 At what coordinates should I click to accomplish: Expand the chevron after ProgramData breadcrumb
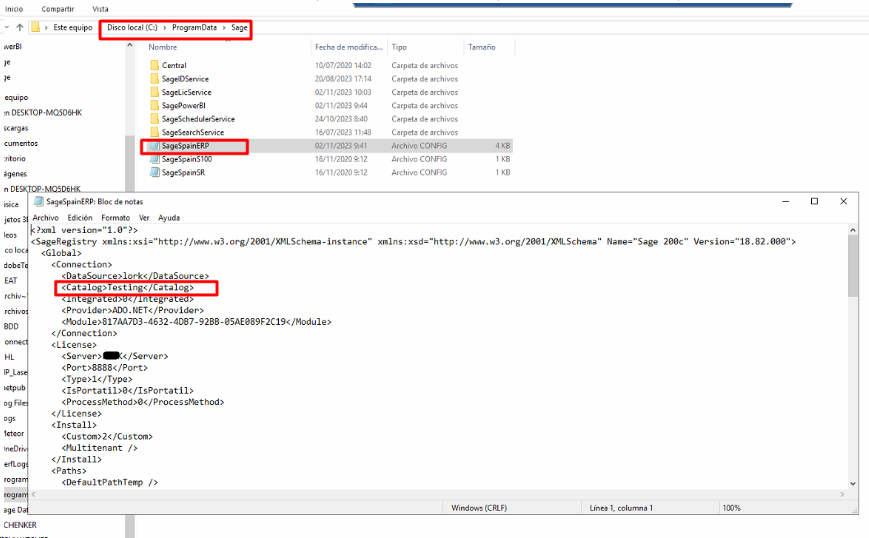tap(224, 27)
